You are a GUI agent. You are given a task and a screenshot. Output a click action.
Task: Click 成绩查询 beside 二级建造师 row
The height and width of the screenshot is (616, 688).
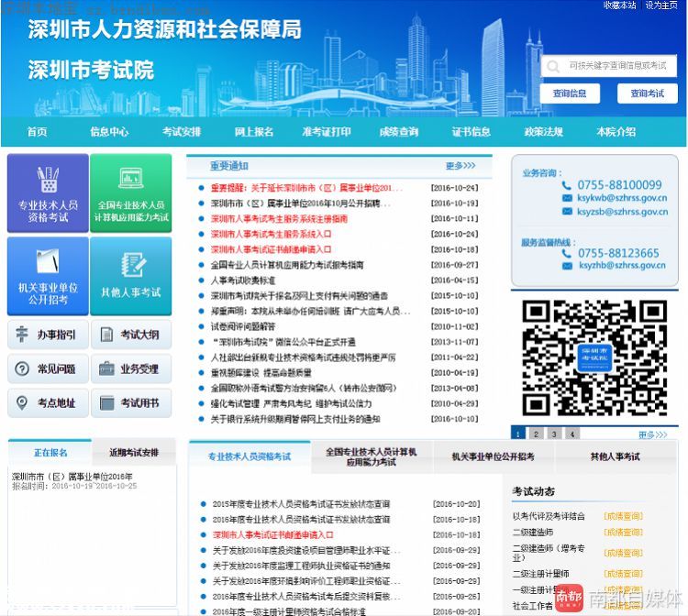[623, 533]
